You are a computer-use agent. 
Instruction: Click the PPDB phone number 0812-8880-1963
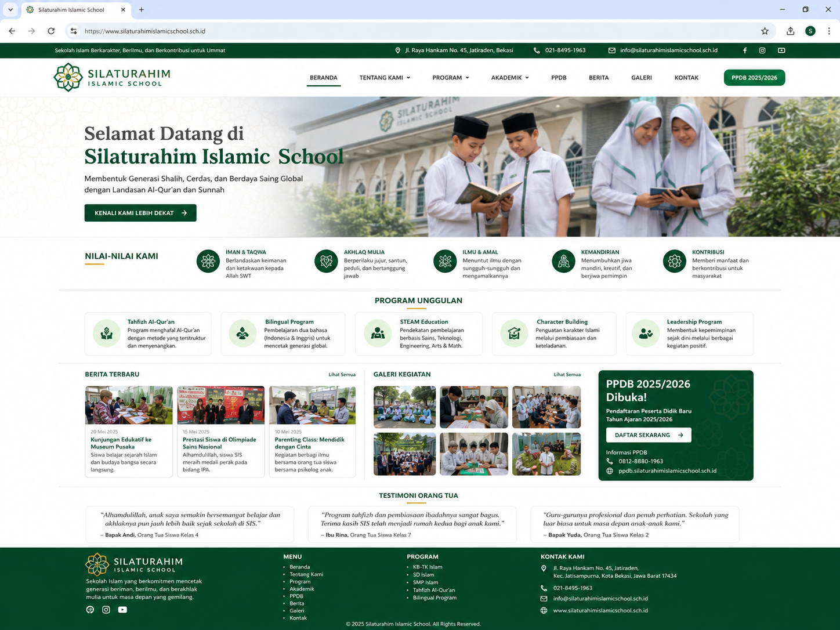coord(640,462)
